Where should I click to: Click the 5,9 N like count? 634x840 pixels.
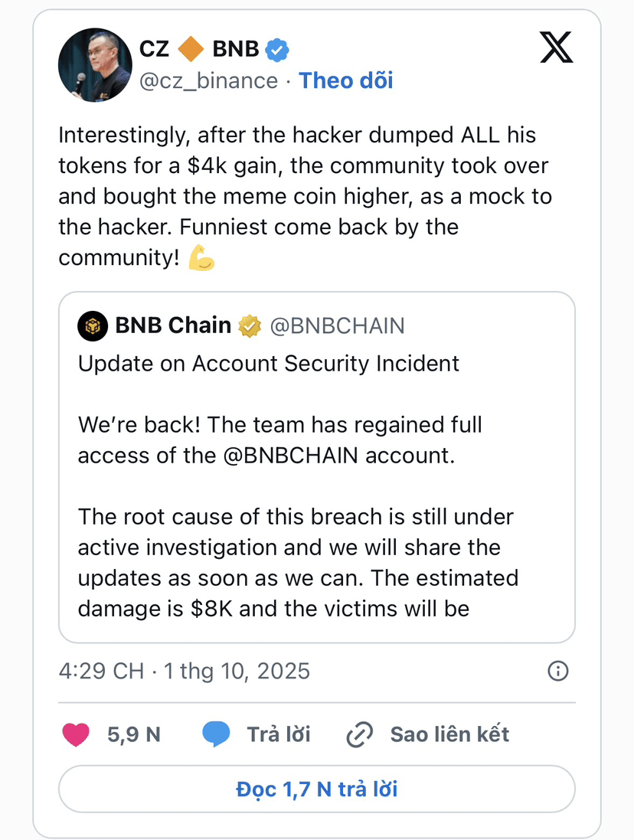point(134,734)
